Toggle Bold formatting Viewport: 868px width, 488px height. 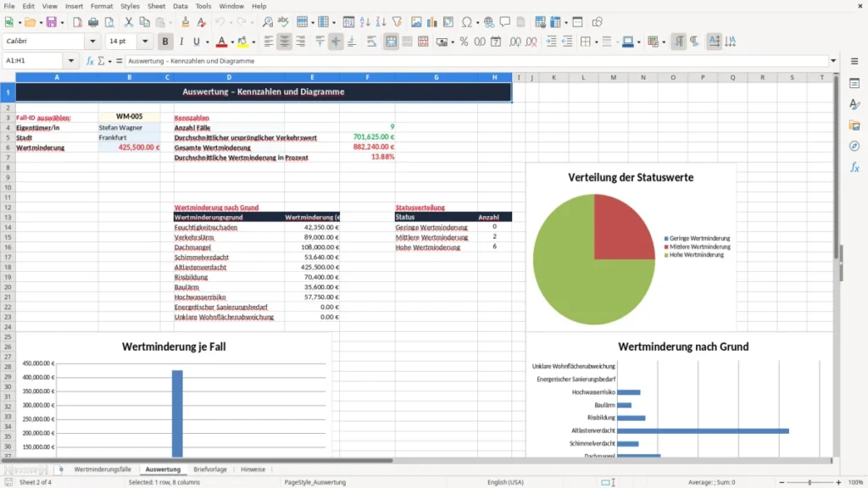(165, 42)
